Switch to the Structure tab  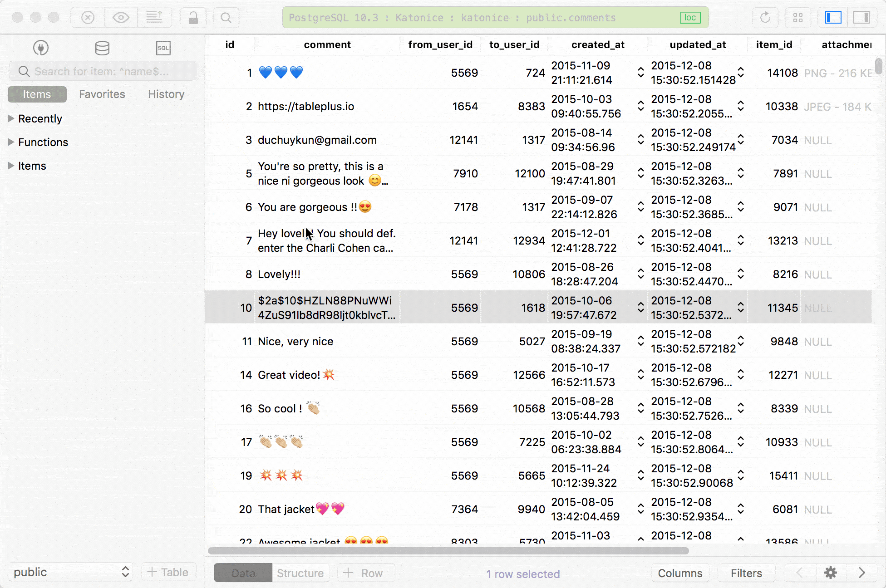pos(299,573)
